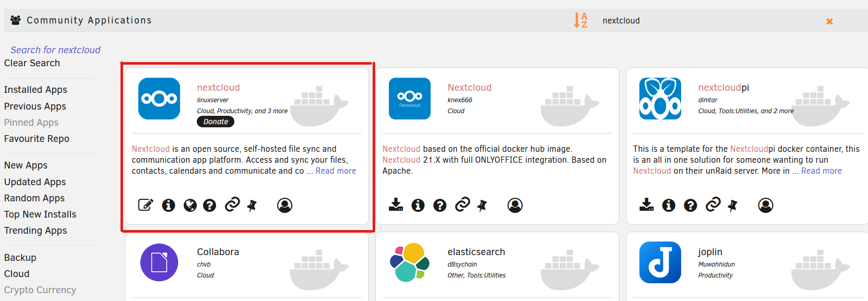Open Favourite Repo in the sidebar
This screenshot has height=301, width=868.
37,139
